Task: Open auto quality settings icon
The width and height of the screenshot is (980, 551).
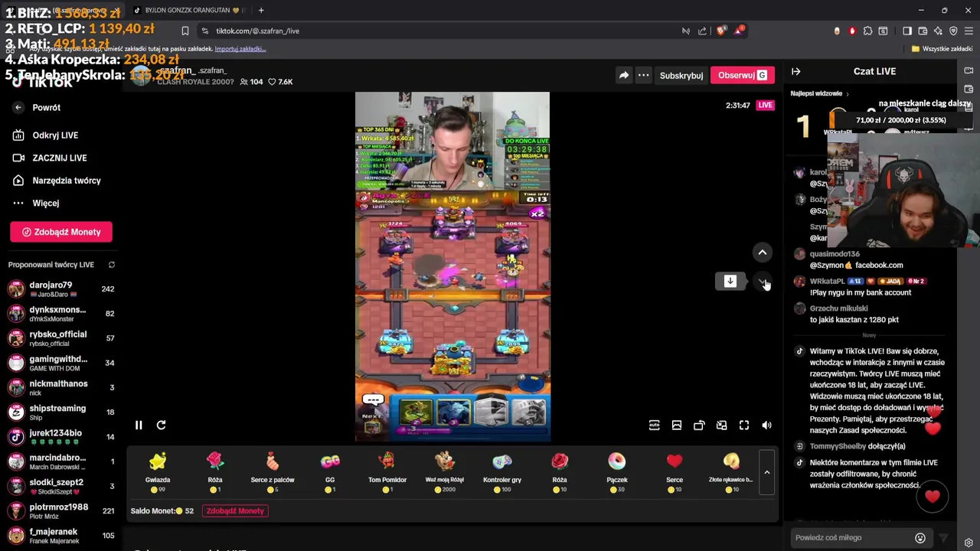Action: (x=655, y=425)
